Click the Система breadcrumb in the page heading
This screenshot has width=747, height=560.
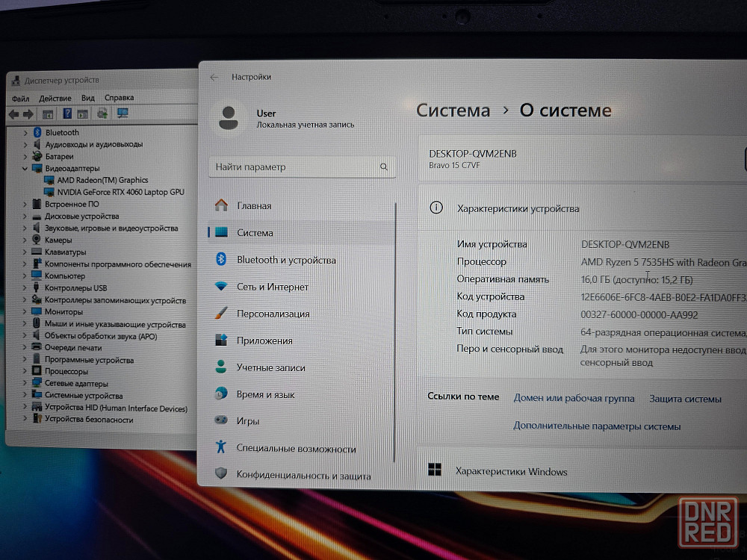coord(453,111)
